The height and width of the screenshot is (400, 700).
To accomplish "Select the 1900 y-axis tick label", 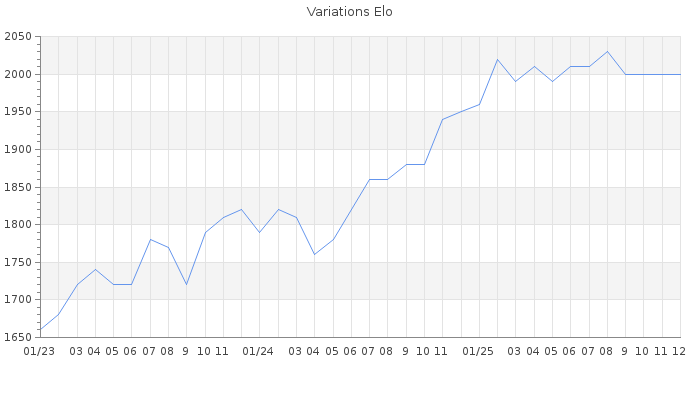I will 18,150.
